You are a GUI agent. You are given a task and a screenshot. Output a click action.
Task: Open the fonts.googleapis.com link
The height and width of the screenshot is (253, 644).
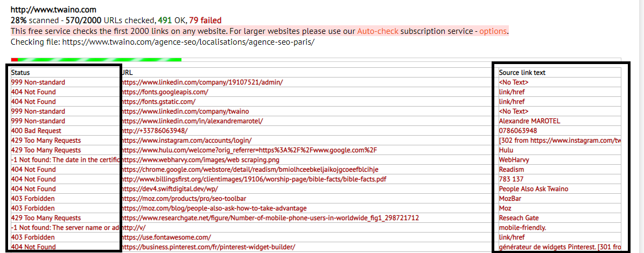pyautogui.click(x=165, y=92)
